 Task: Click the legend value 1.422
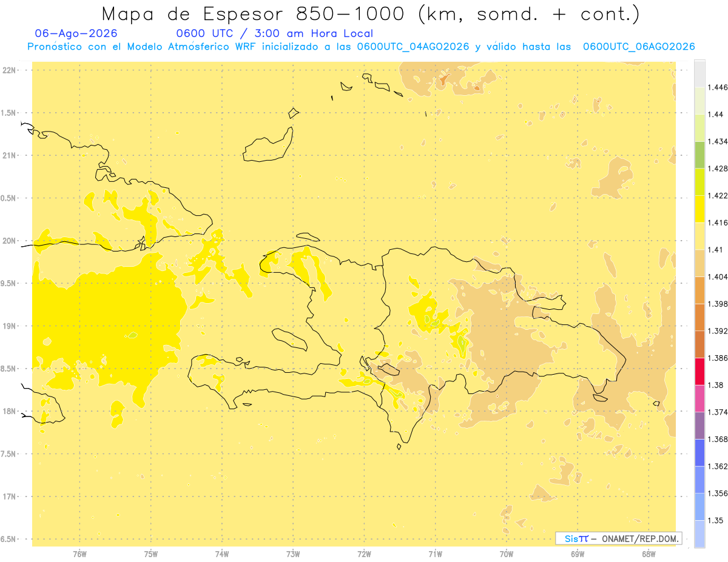(x=718, y=196)
